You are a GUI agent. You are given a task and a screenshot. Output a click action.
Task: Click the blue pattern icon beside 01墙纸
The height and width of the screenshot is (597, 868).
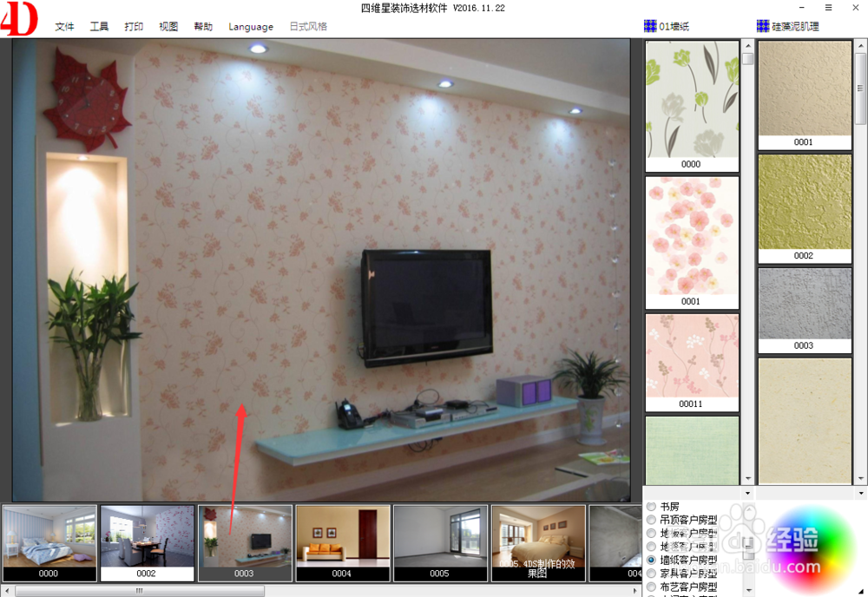coord(650,25)
